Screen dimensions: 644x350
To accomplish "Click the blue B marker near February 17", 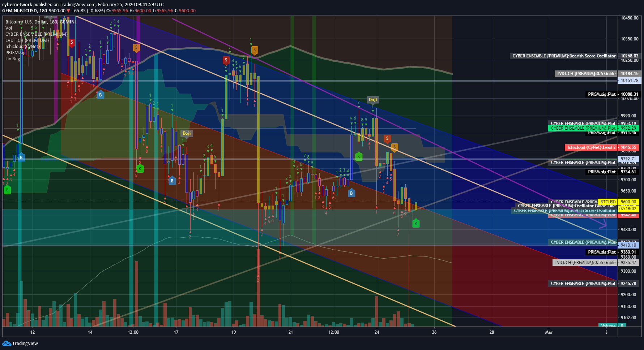I will pos(172,181).
